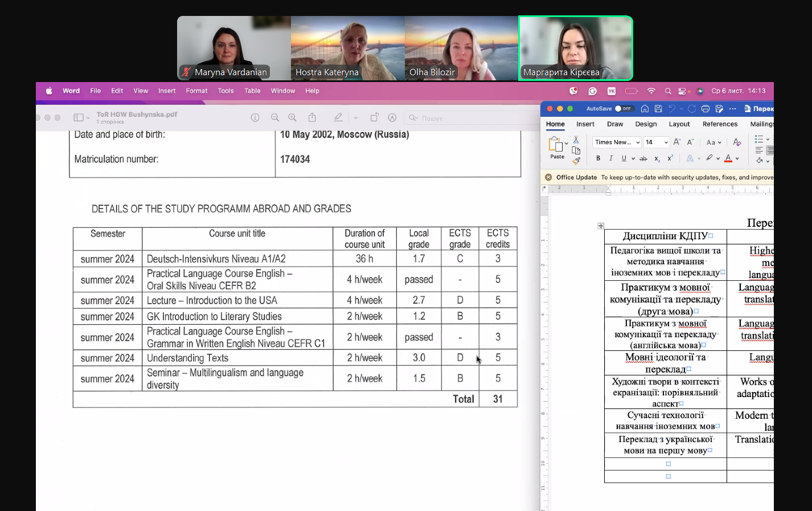Toggle bold formatting
The image size is (812, 511).
tap(598, 158)
